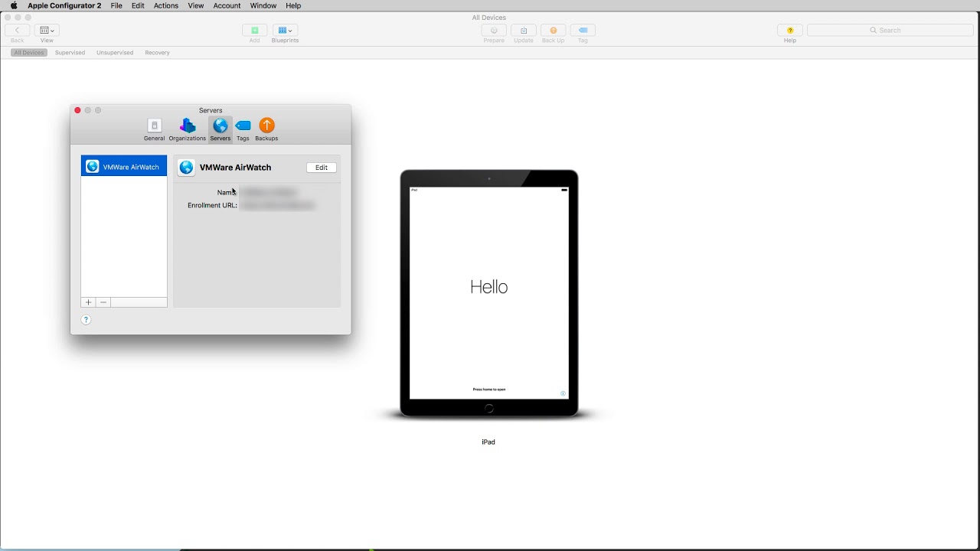Open the Backups preferences pane
The width and height of the screenshot is (980, 551).
[x=266, y=129]
